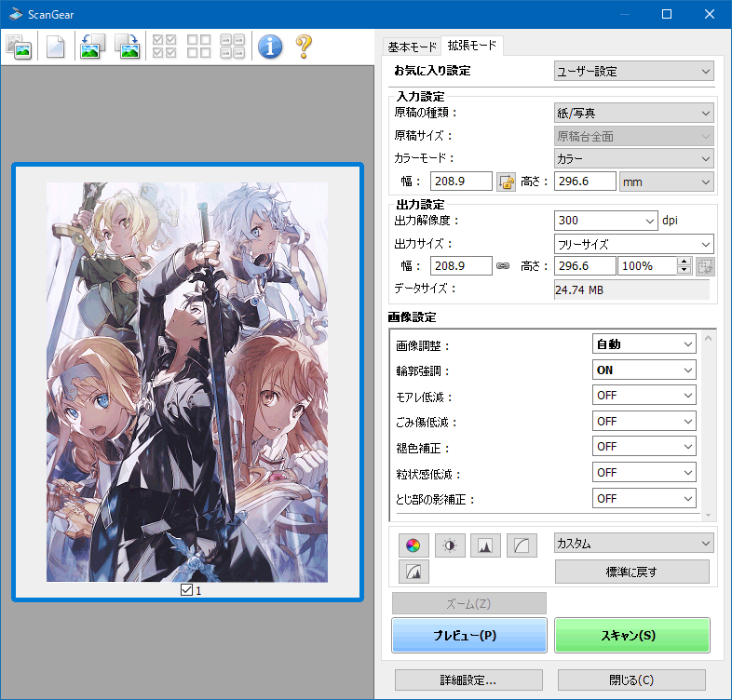Open the tone curve settings tool
Viewport: 732px width, 700px height.
522,545
